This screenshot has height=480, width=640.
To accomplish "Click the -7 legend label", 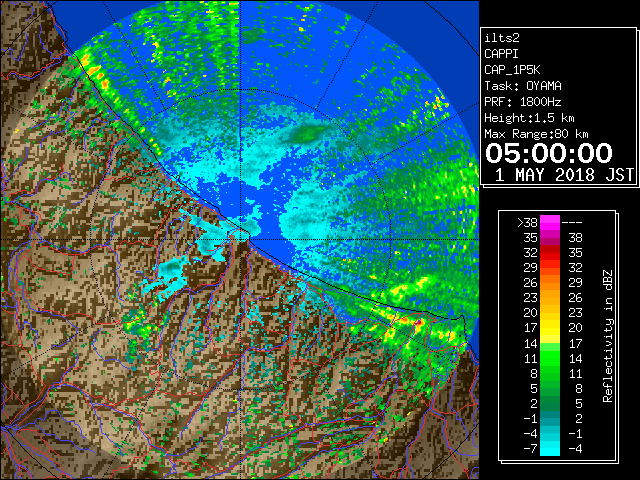I will pyautogui.click(x=530, y=449).
